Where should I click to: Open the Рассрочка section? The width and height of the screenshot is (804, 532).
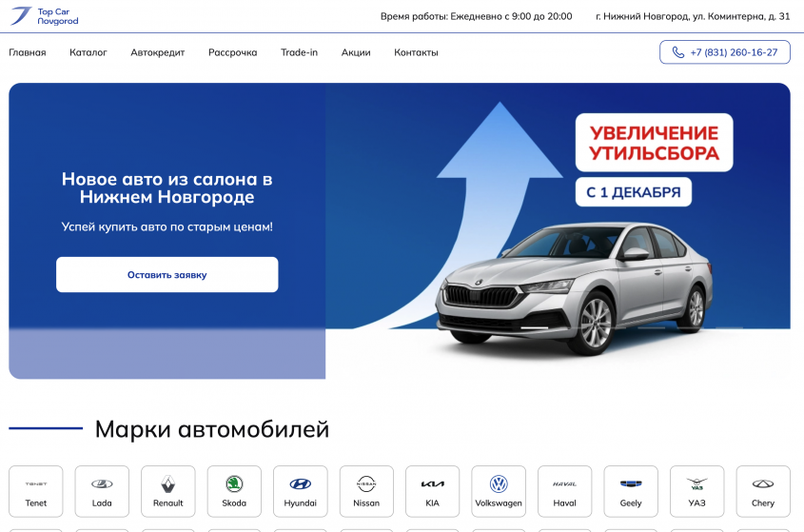click(x=233, y=52)
